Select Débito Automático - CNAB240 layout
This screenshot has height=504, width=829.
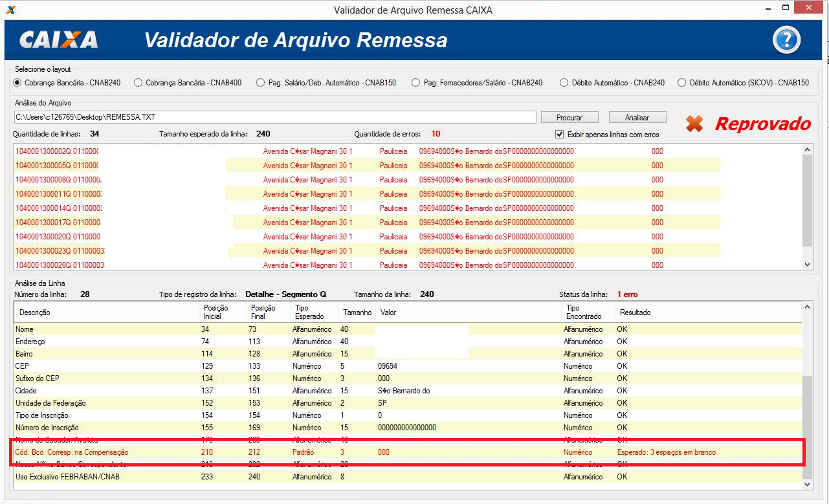point(612,83)
